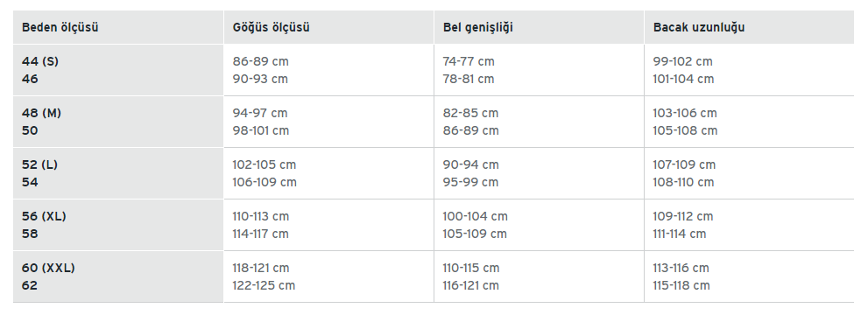The image size is (868, 315).
Task: Click the 122-125 cm chest value
Action: [264, 285]
